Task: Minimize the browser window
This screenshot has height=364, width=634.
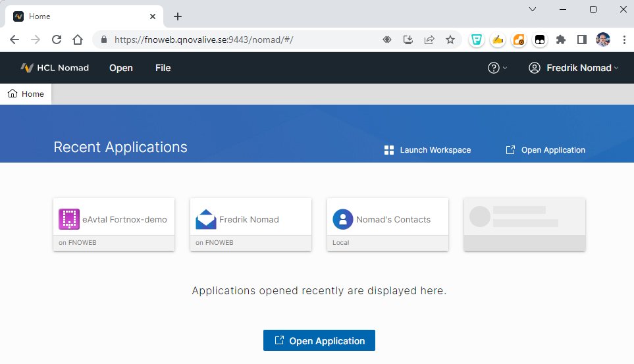Action: tap(562, 9)
